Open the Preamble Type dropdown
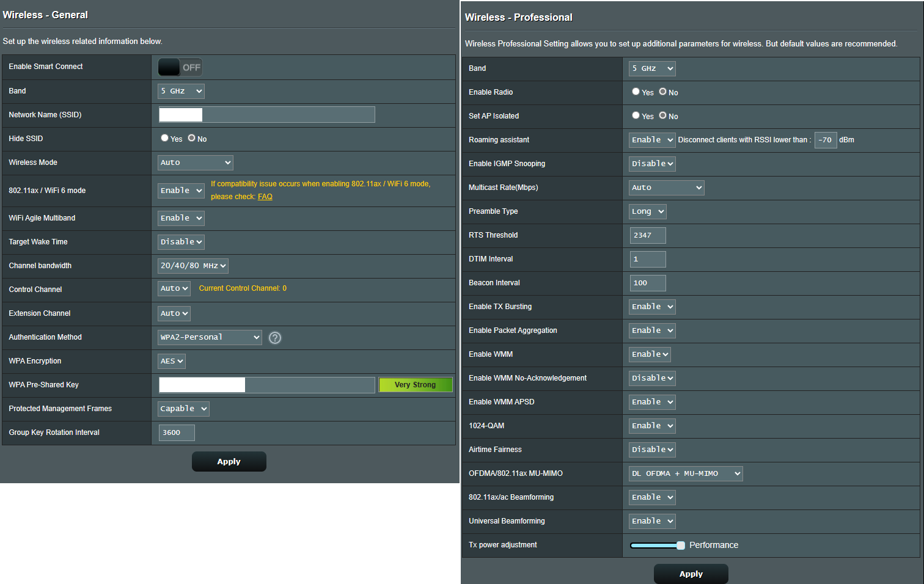This screenshot has height=584, width=924. coord(648,211)
